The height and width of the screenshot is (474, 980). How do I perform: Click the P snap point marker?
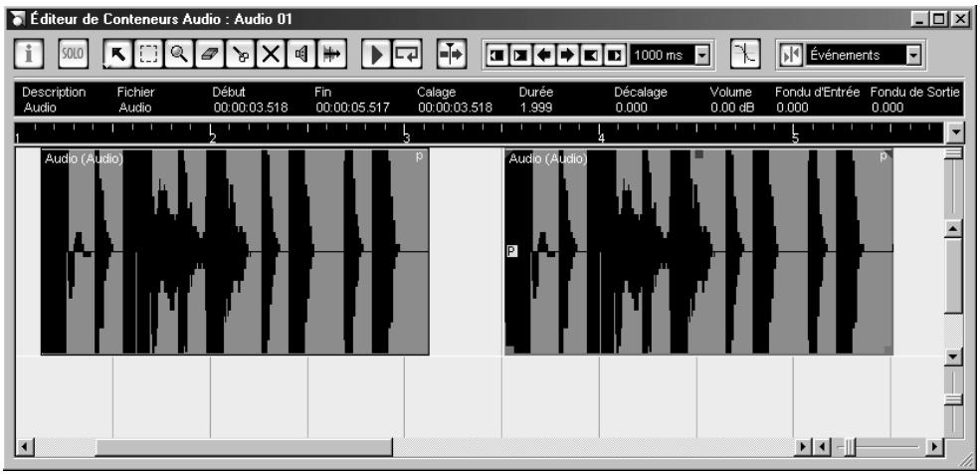511,251
